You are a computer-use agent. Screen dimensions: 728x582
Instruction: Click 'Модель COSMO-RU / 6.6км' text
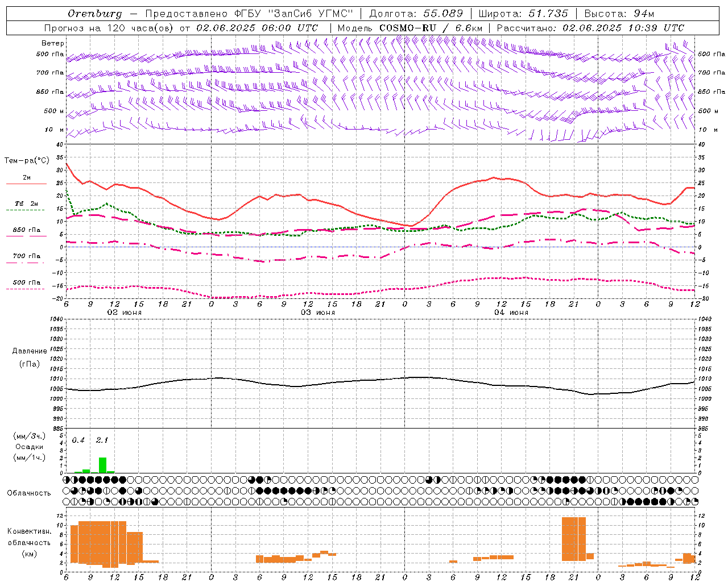(410, 28)
